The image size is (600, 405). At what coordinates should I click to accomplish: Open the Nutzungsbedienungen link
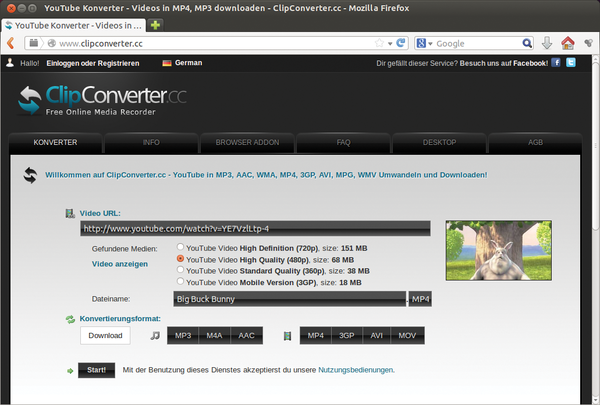pyautogui.click(x=355, y=370)
